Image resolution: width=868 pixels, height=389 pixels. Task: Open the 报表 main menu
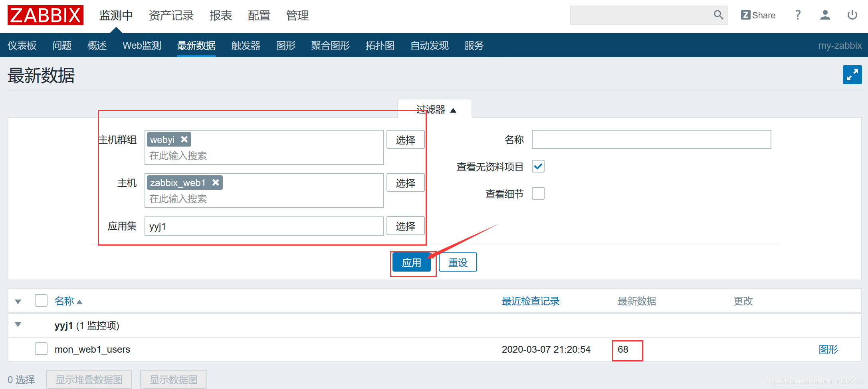pos(221,16)
